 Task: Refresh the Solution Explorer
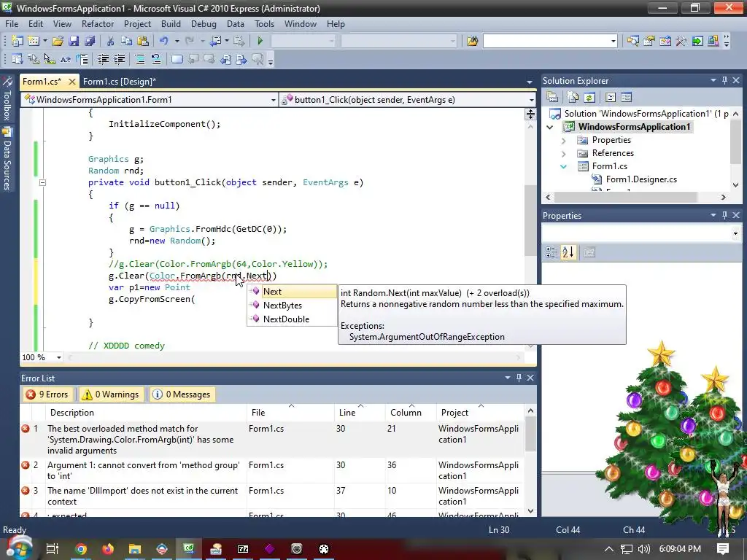[589, 97]
